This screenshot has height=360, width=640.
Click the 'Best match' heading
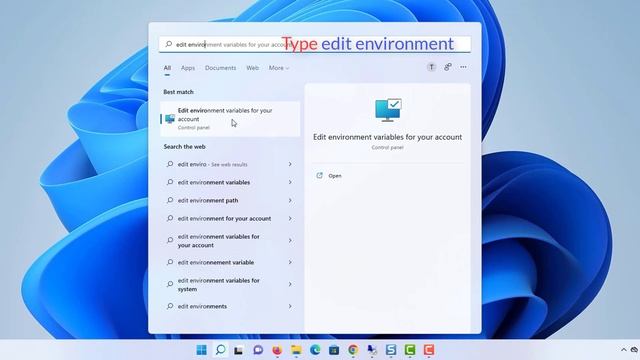(178, 92)
